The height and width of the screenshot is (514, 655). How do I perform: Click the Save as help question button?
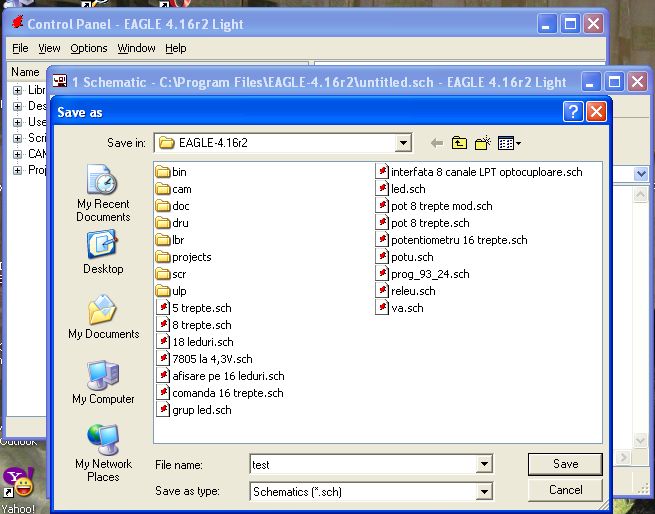(573, 112)
